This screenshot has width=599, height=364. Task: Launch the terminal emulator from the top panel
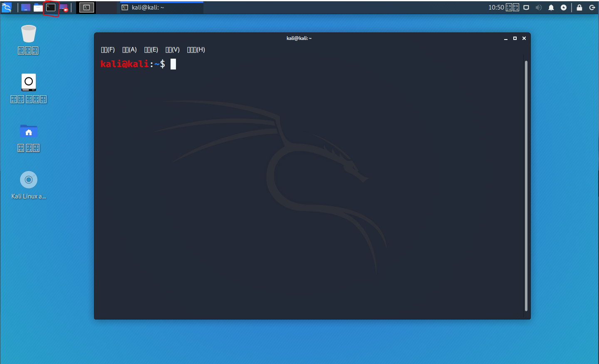pos(51,7)
